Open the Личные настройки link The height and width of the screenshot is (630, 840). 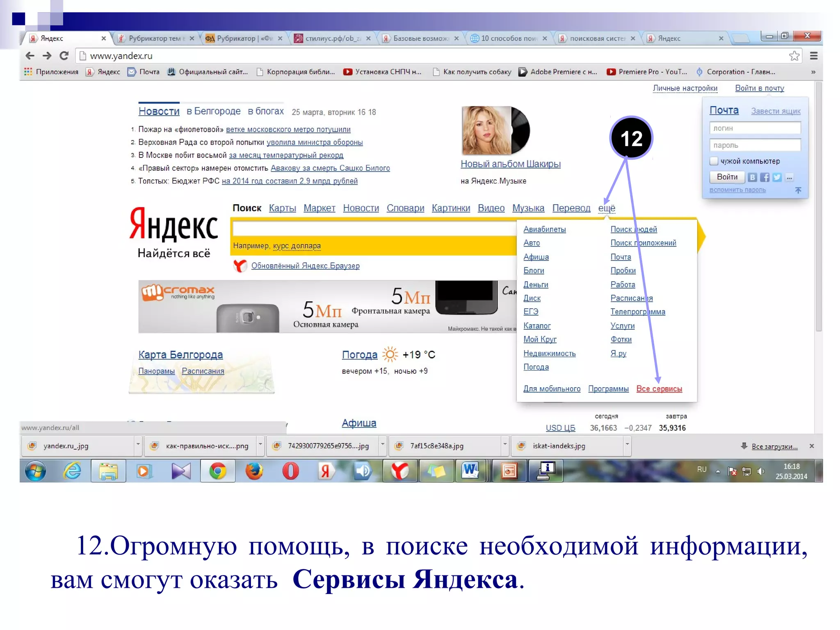click(685, 88)
